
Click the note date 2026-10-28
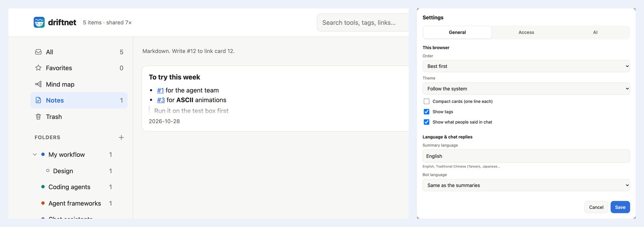[164, 121]
